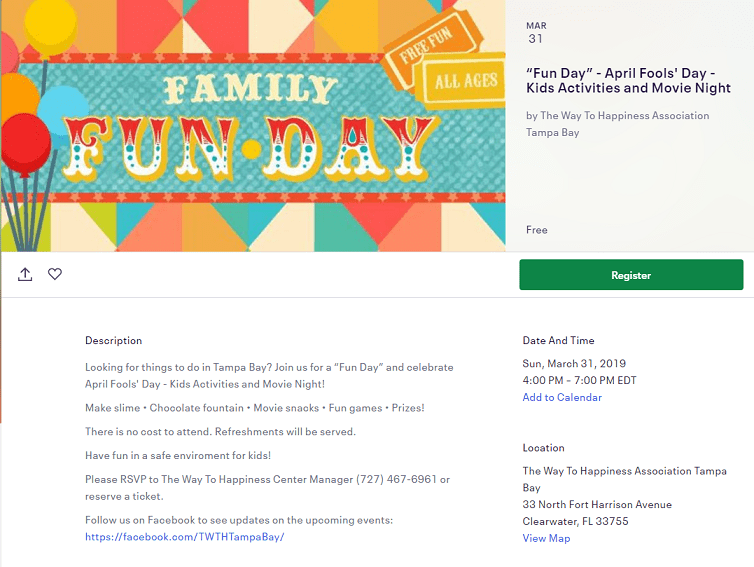Viewport: 754px width, 567px height.
Task: Click "Clearwater, FL 33755" text
Action: click(x=575, y=521)
